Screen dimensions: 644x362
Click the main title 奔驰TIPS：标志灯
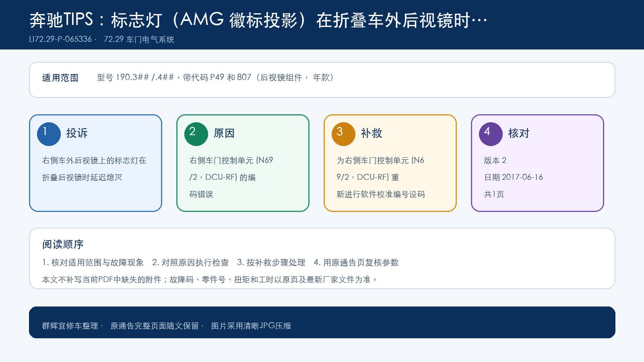pyautogui.click(x=96, y=20)
